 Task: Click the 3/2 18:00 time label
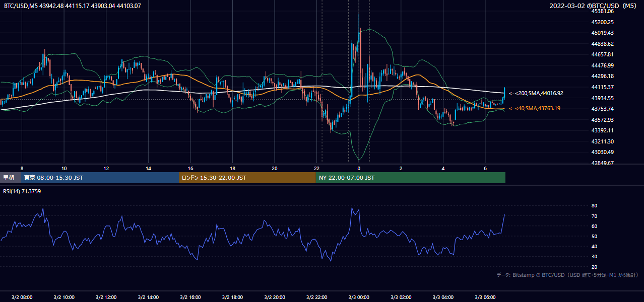tap(232, 297)
